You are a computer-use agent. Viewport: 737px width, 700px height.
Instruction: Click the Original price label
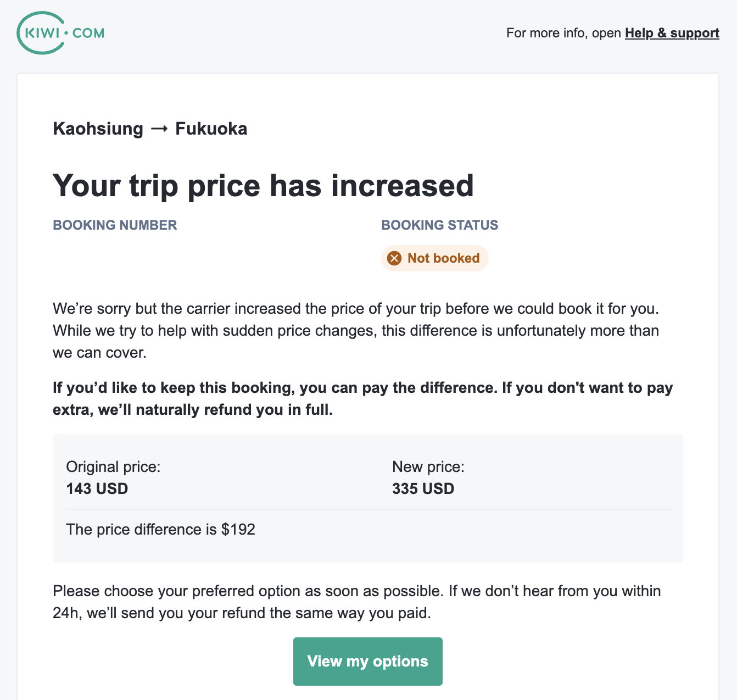113,467
